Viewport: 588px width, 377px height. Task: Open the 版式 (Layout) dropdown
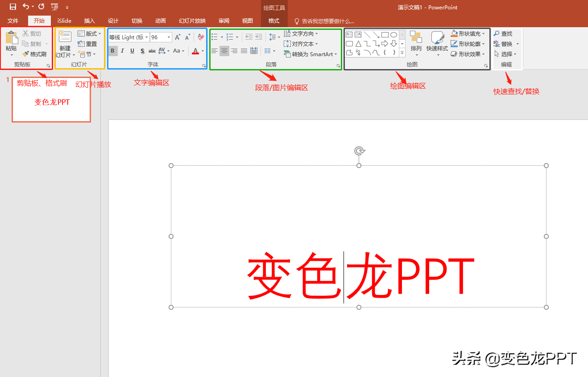89,33
